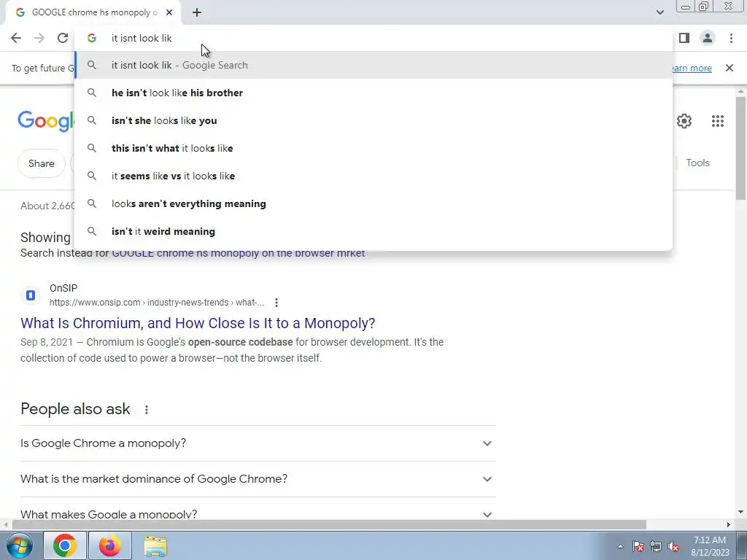Open network status tray icon

pos(656,546)
